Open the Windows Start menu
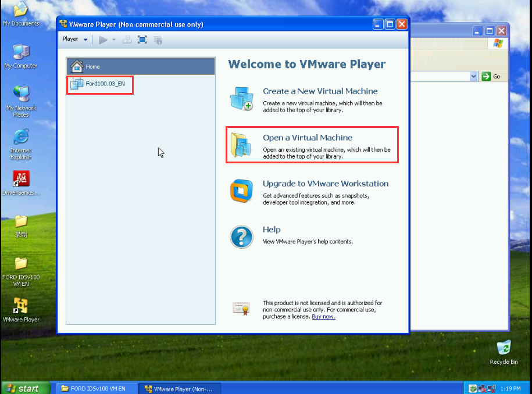 (x=26, y=388)
